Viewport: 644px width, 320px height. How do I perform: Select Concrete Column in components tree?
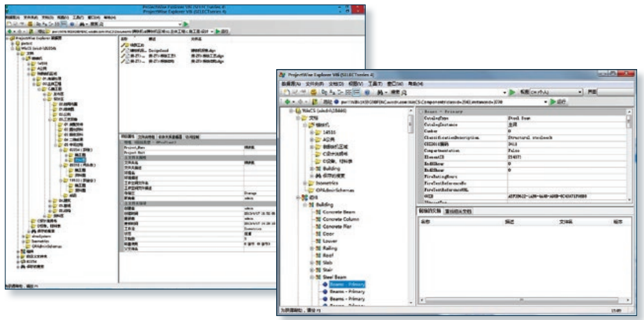[340, 219]
